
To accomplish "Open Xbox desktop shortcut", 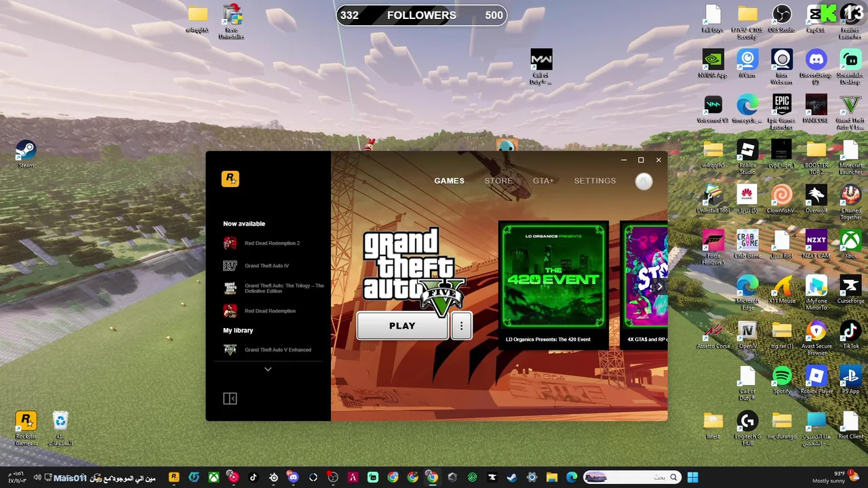I will tap(850, 245).
